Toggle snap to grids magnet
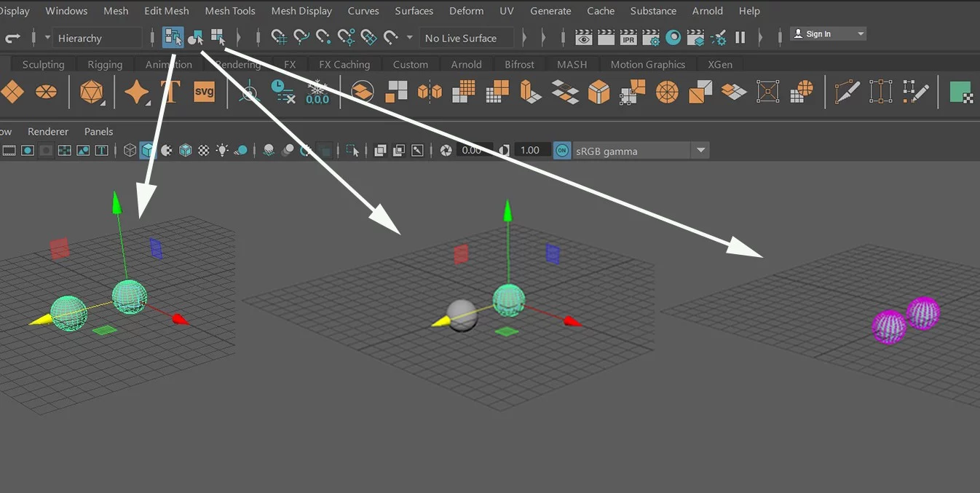This screenshot has height=493, width=980. 278,37
